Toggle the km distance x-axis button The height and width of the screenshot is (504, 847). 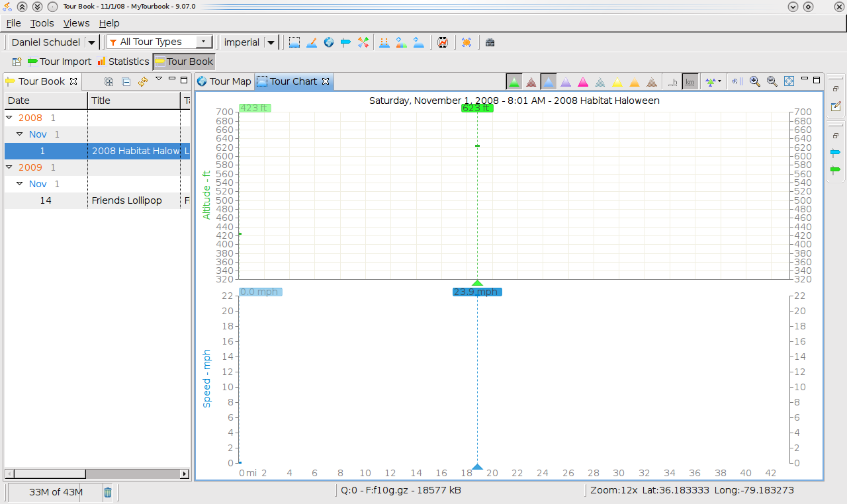(690, 82)
